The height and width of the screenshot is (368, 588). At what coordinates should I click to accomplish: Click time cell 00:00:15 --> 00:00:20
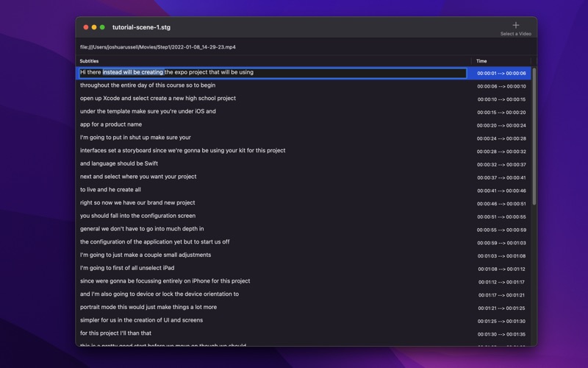[x=501, y=113]
